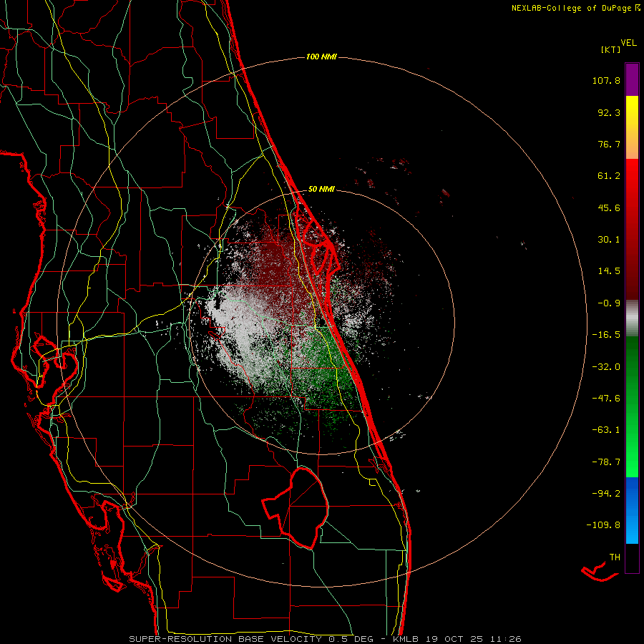
Task: Click the 61.2 scale value
Action: pyautogui.click(x=609, y=176)
